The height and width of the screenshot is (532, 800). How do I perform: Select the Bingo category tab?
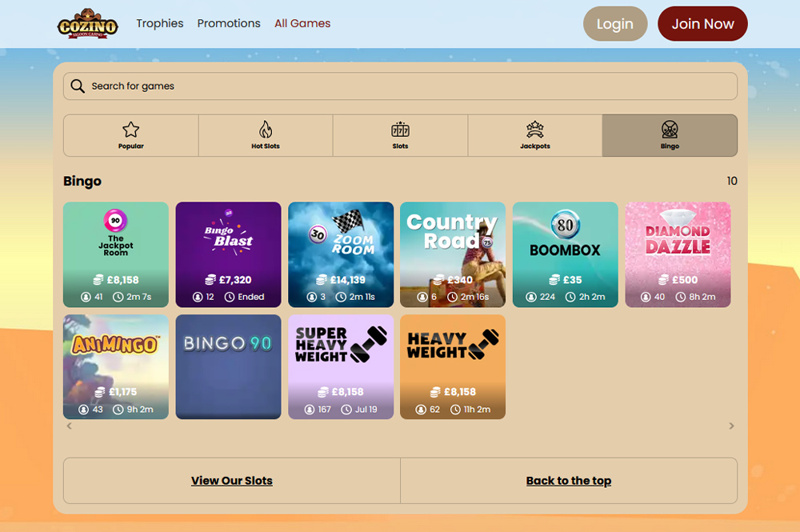tap(670, 135)
